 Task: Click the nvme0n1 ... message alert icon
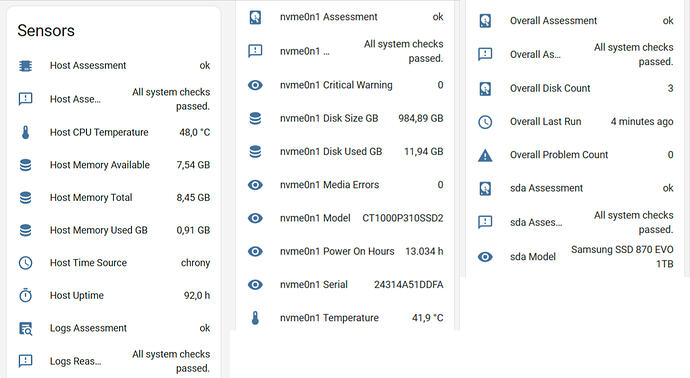coord(255,51)
